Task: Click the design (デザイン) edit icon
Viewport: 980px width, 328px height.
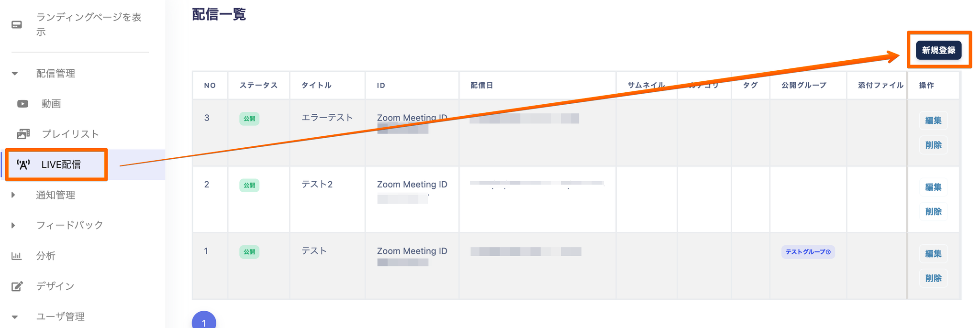Action: click(17, 286)
